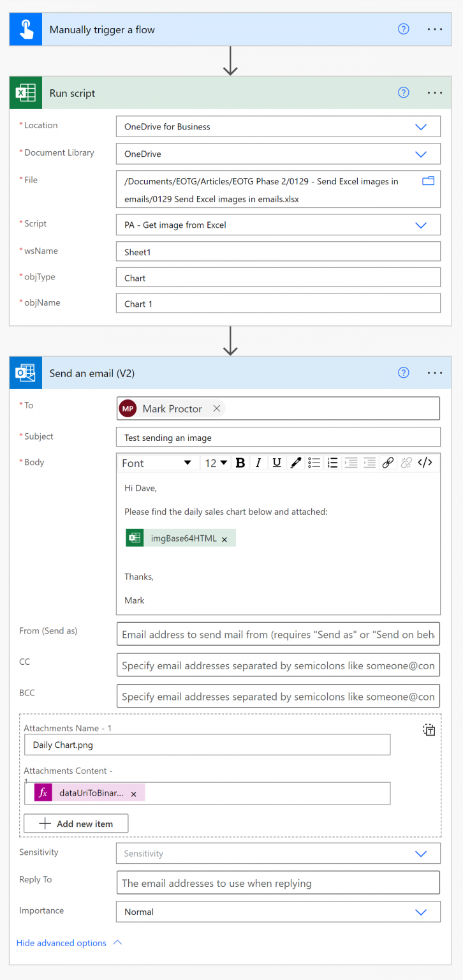This screenshot has width=463, height=980.
Task: Toggle bold formatting in email body
Action: (x=240, y=463)
